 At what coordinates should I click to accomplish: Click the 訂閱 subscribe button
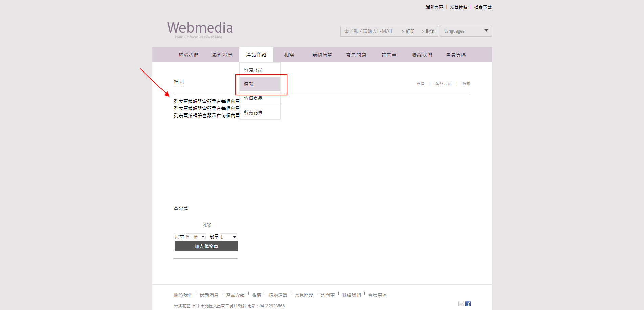[x=408, y=31]
